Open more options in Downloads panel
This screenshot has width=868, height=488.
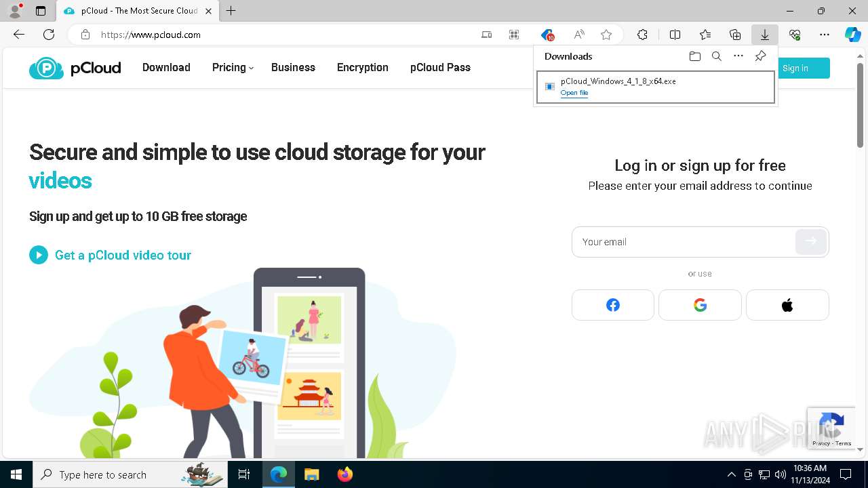[738, 56]
